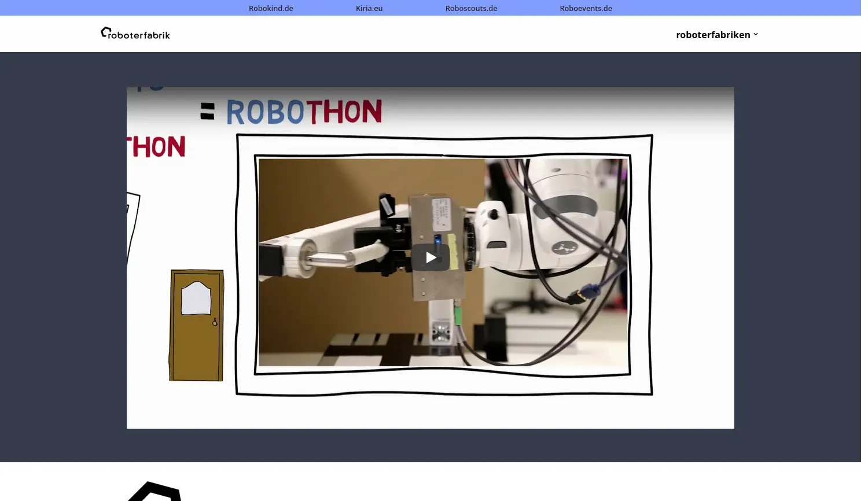Click the roboterfabrik logo in the header
The width and height of the screenshot is (868, 501).
pyautogui.click(x=135, y=33)
